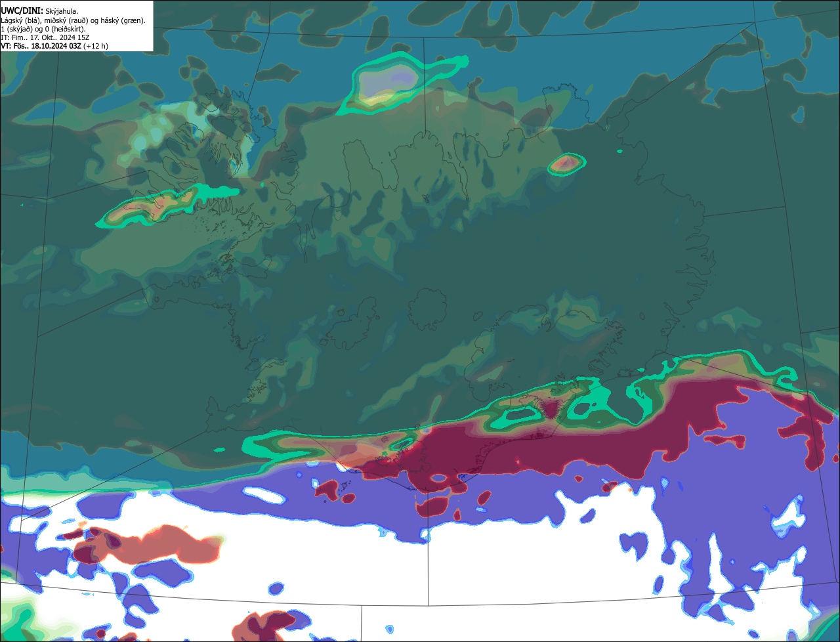Screen dimensions: 840x642
Task: Click the 'UWC/DINI: Skýjahula.' title text
Action: [x=39, y=11]
